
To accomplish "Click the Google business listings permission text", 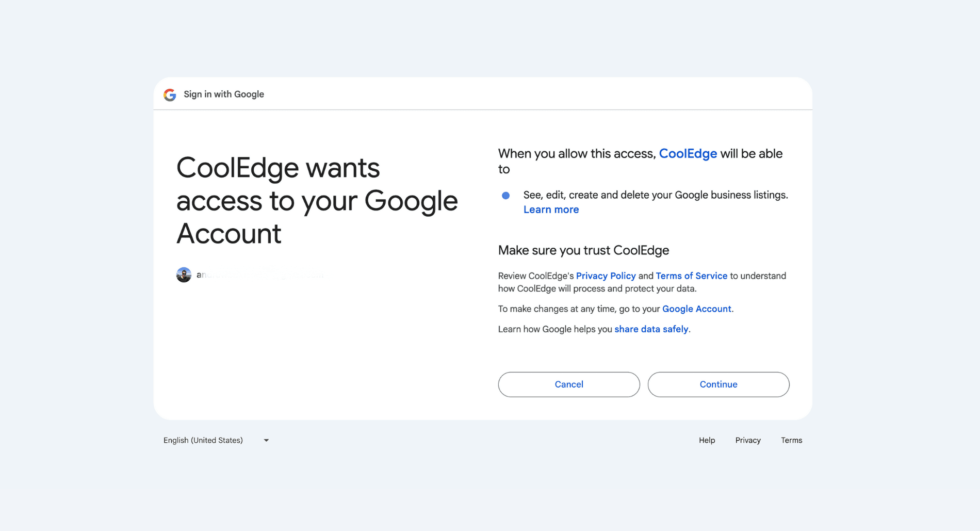I will [x=655, y=195].
